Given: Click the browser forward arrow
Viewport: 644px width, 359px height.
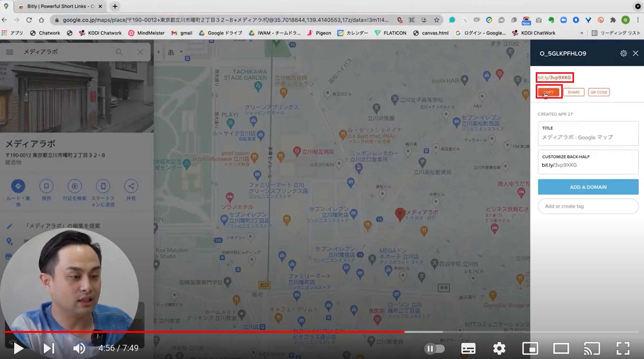Looking at the screenshot, I should [17, 20].
